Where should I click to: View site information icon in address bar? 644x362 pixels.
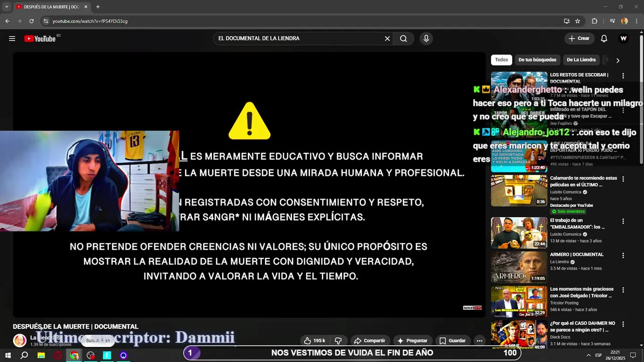coord(46,21)
